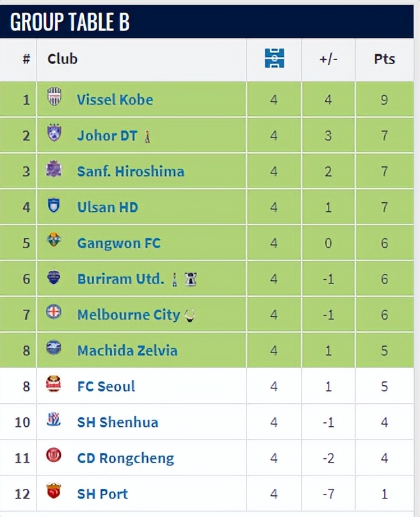Click the Machida Zelvia club crest
This screenshot has width=420, height=517.
point(54,349)
